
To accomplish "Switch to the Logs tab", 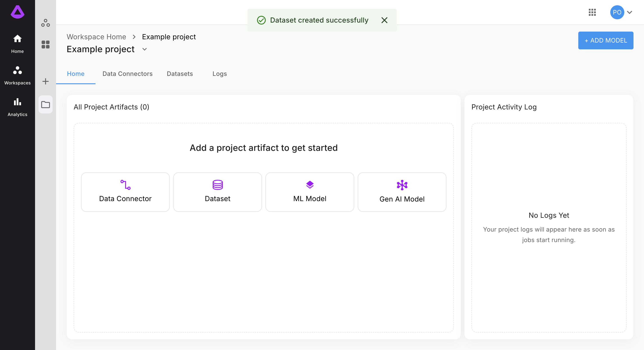I will [x=219, y=74].
